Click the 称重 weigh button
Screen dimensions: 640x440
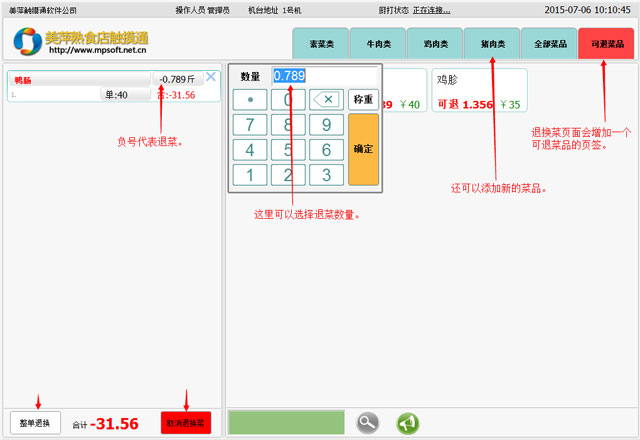(363, 100)
